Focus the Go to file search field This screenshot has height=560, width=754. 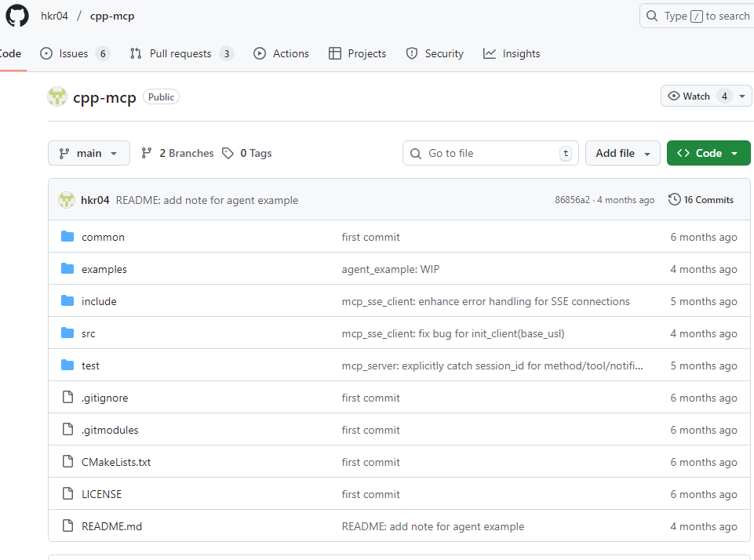point(490,153)
